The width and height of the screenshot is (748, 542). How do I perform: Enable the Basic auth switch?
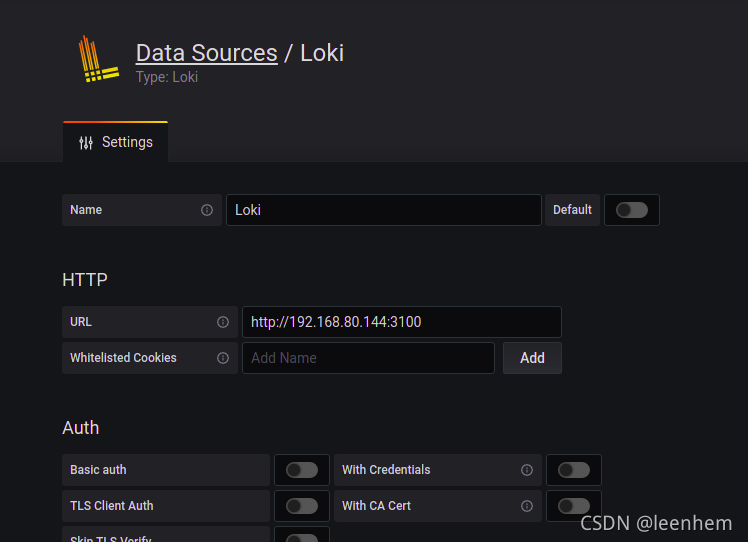point(302,470)
